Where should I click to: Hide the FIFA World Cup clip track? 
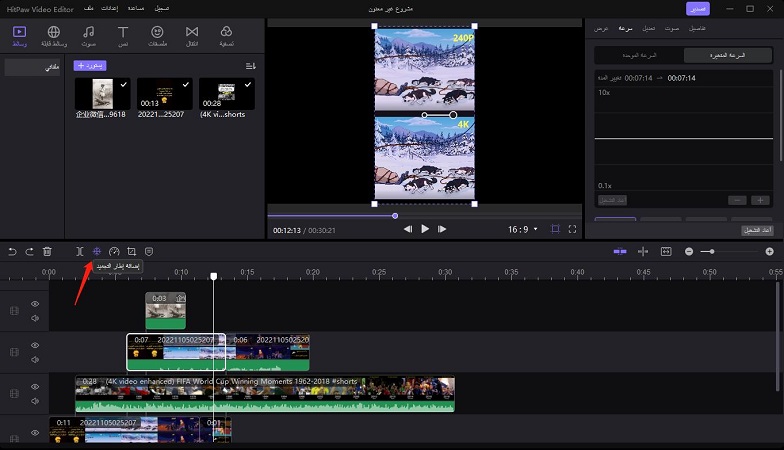click(35, 387)
